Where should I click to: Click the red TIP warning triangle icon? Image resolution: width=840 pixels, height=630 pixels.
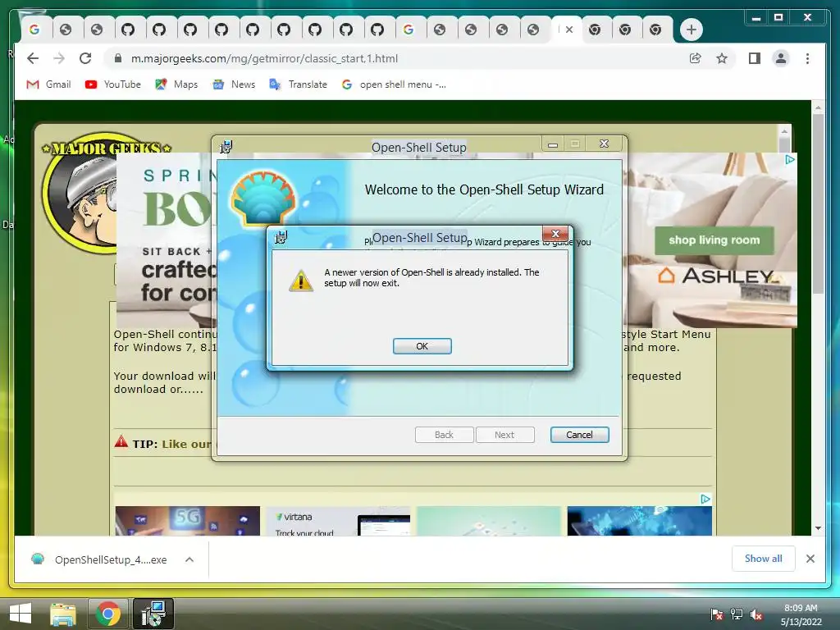coord(121,442)
